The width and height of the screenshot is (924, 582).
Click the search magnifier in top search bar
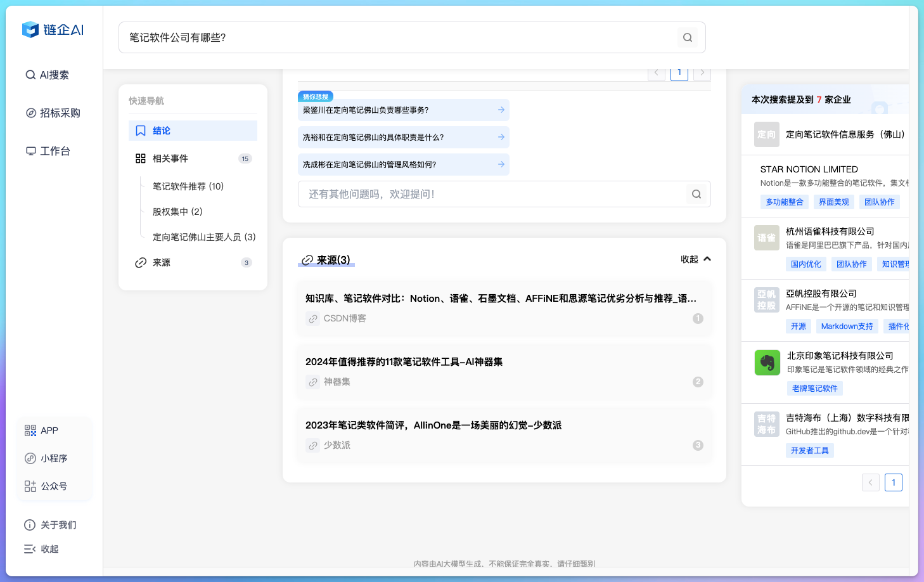coord(688,37)
